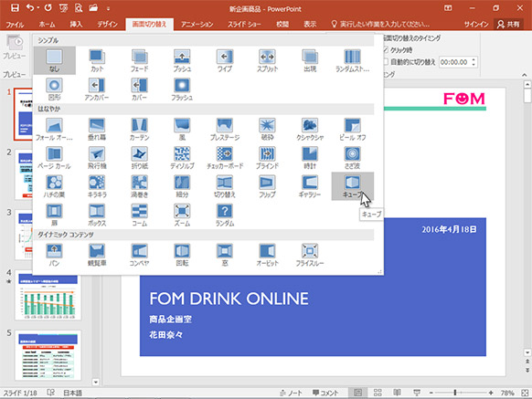
Task: Open the スライドショー tab
Action: [x=244, y=24]
